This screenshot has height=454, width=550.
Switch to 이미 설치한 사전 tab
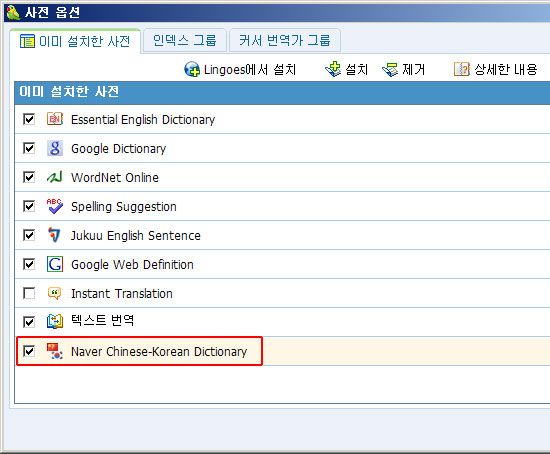pos(75,41)
